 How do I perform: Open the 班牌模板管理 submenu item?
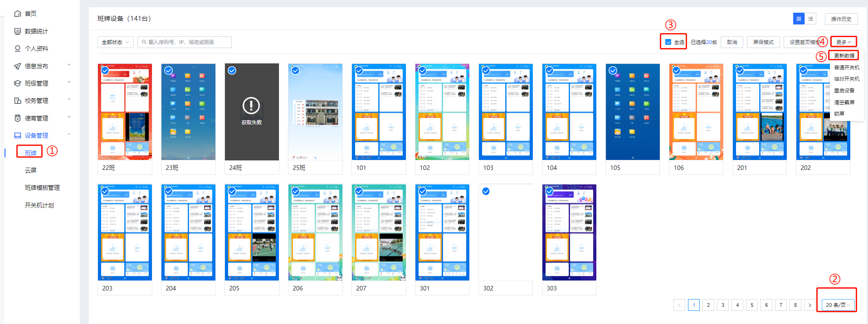[x=42, y=188]
